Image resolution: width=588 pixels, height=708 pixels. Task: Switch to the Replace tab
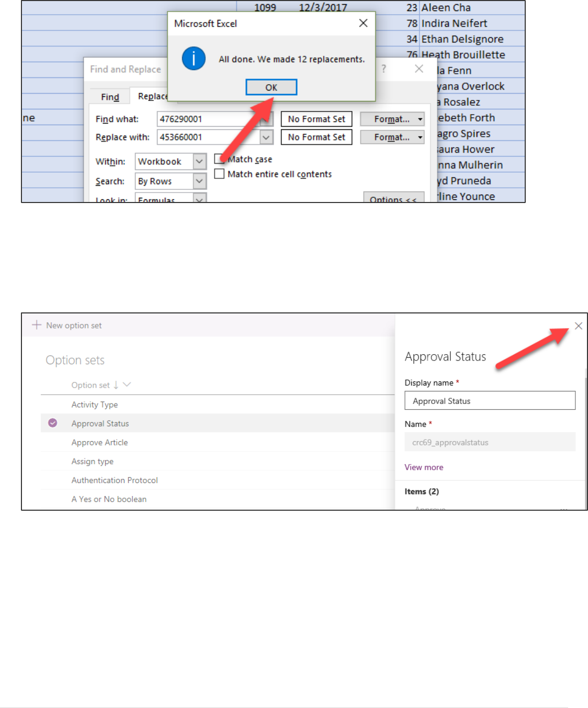pos(152,96)
